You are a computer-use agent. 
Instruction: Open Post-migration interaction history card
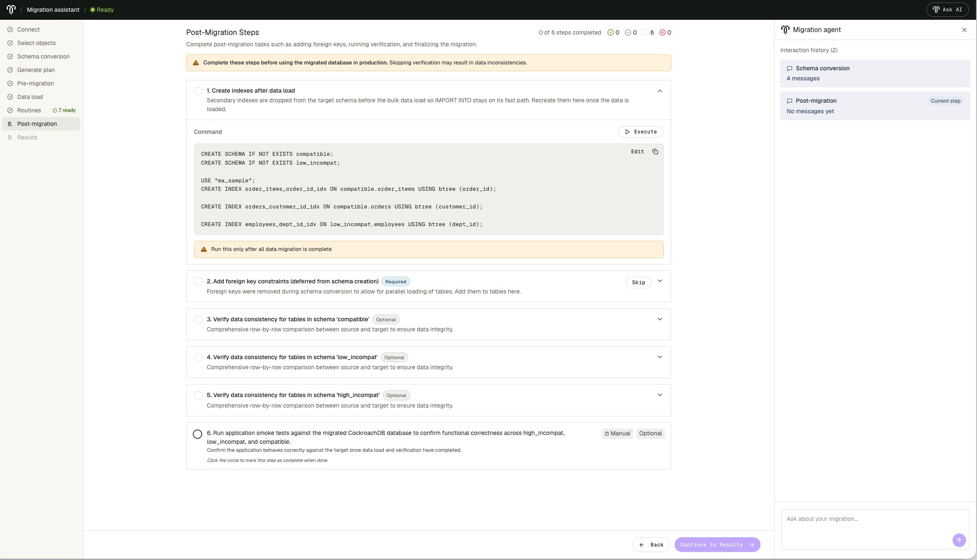[x=875, y=106]
